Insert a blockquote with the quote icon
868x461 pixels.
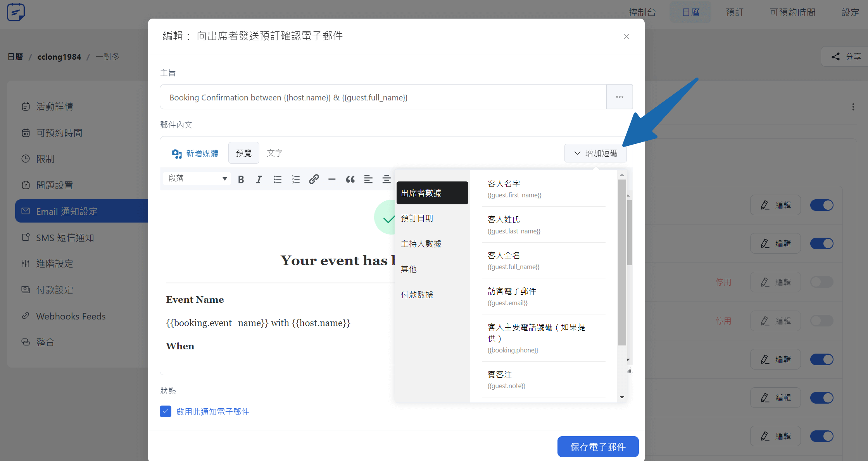tap(350, 179)
